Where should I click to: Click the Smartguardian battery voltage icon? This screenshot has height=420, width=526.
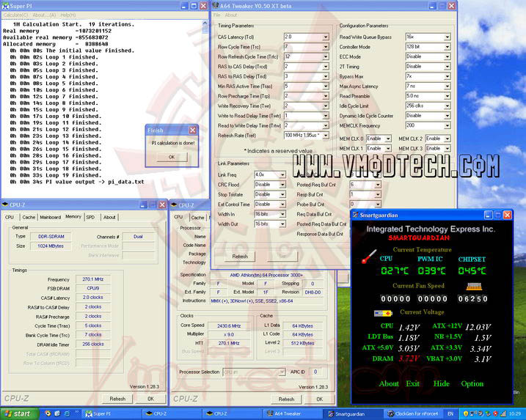pos(383,313)
